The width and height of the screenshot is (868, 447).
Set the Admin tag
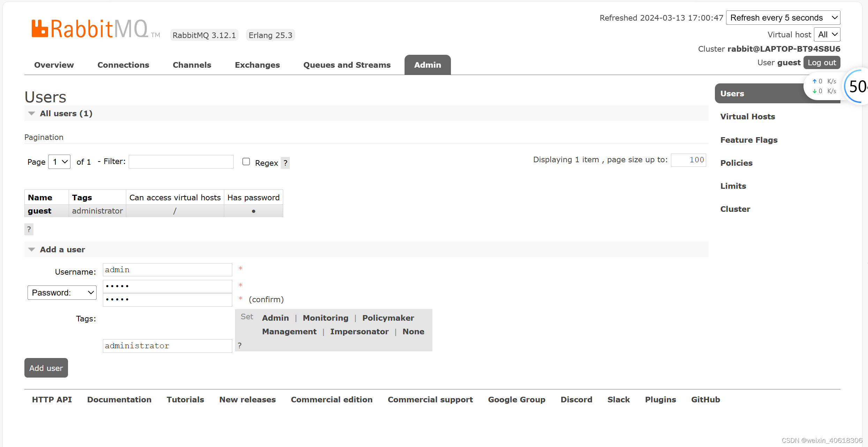(x=276, y=318)
